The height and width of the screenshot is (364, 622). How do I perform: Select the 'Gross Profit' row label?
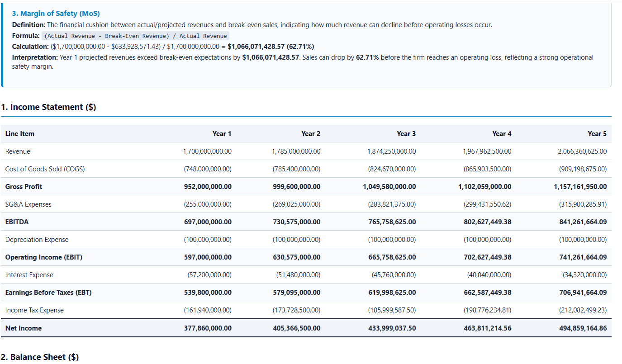coord(24,187)
